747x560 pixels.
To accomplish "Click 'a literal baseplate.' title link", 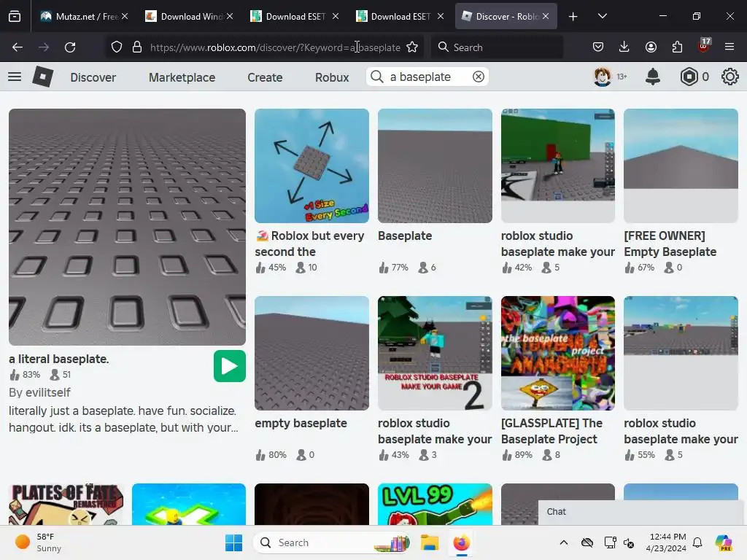I will click(58, 359).
